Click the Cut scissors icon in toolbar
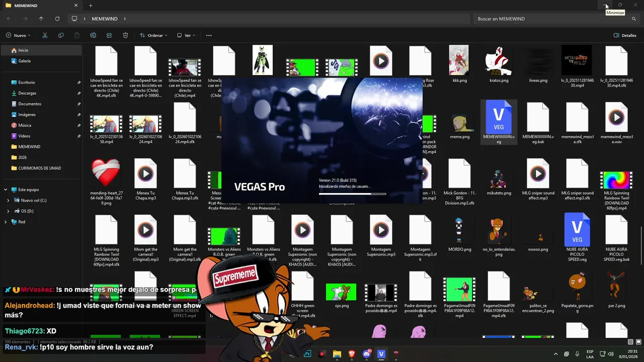This screenshot has height=362, width=644. tap(45, 35)
